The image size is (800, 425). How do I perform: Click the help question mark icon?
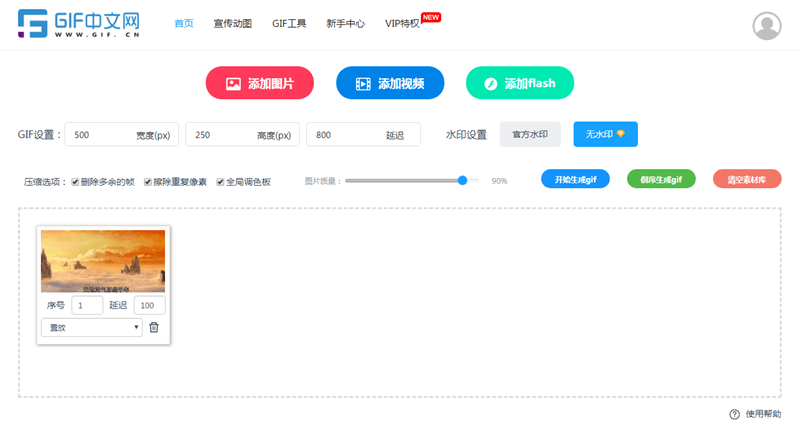pyautogui.click(x=734, y=414)
